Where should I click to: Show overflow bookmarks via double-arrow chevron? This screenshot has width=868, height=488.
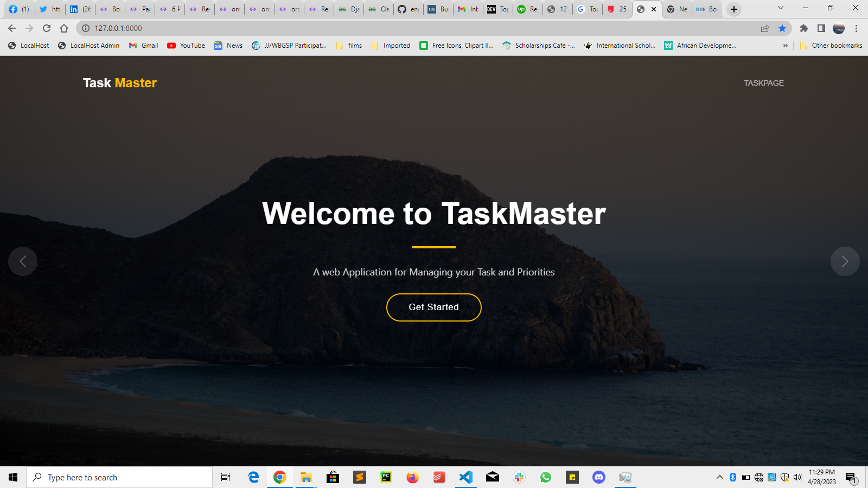click(786, 46)
